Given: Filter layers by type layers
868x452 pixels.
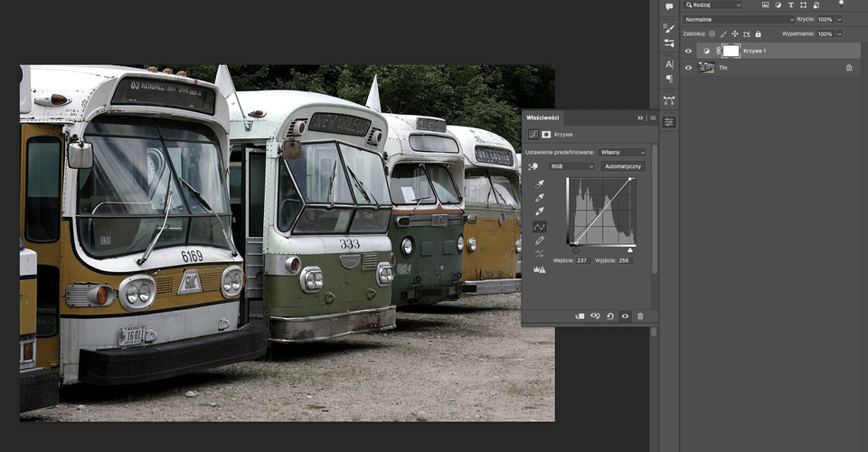Looking at the screenshot, I should tap(790, 5).
